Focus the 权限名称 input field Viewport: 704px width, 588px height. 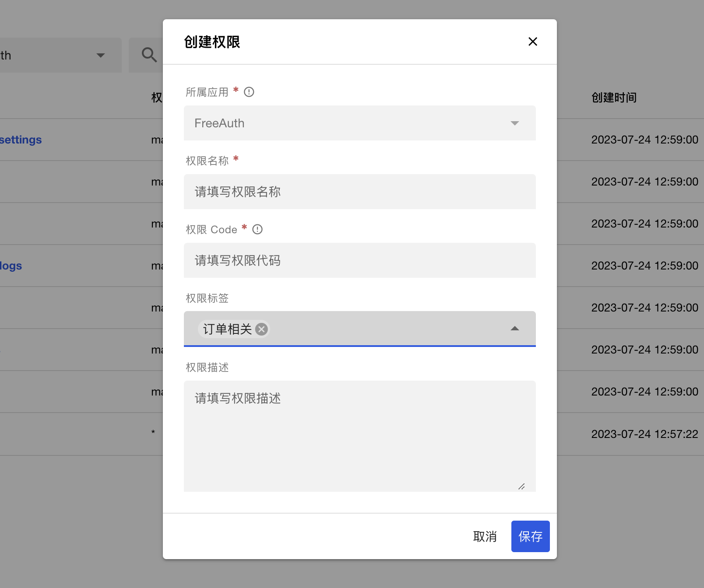coord(360,192)
